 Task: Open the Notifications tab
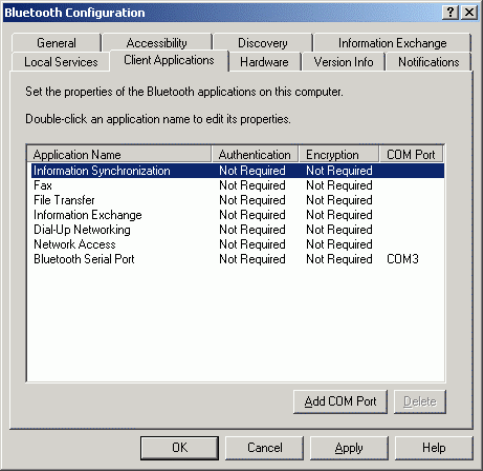[x=429, y=62]
